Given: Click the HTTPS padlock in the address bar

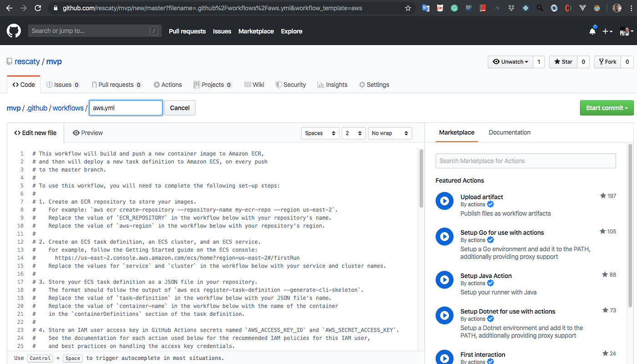Looking at the screenshot, I should (55, 8).
